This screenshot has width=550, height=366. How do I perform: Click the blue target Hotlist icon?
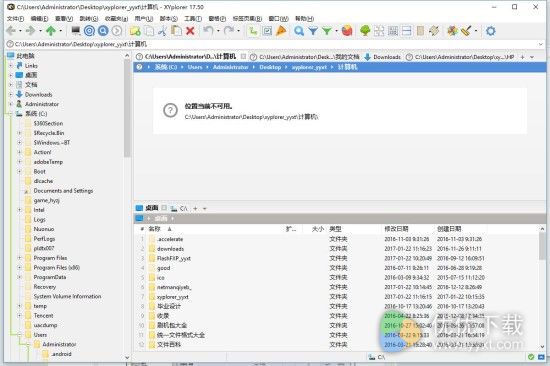[89, 31]
